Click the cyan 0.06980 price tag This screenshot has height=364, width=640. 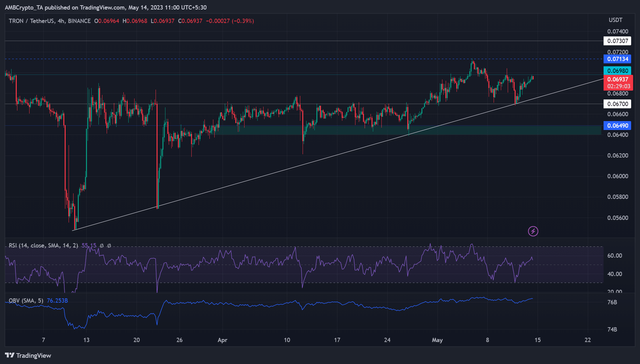pyautogui.click(x=617, y=71)
